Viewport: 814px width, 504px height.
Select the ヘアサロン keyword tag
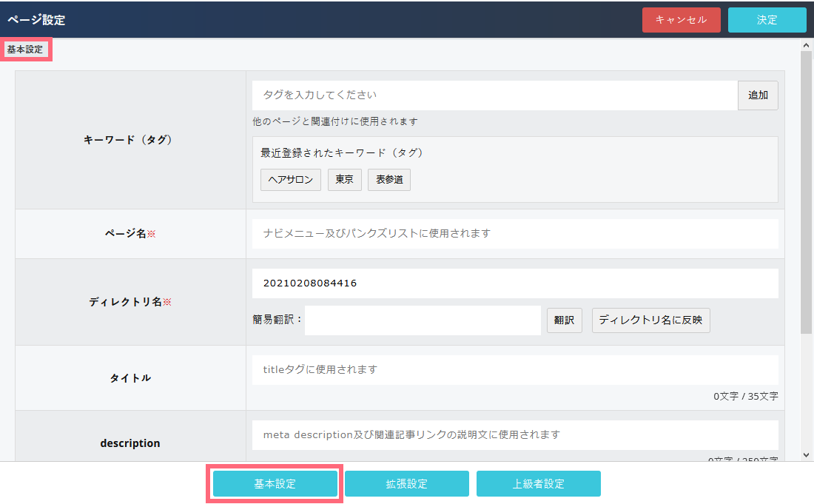291,180
